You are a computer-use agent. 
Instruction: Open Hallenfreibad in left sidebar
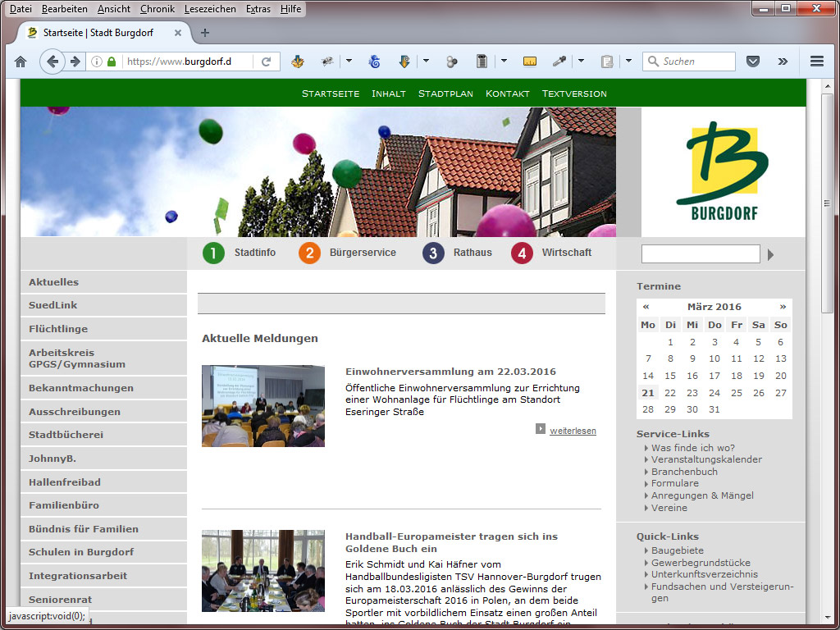[x=104, y=482]
